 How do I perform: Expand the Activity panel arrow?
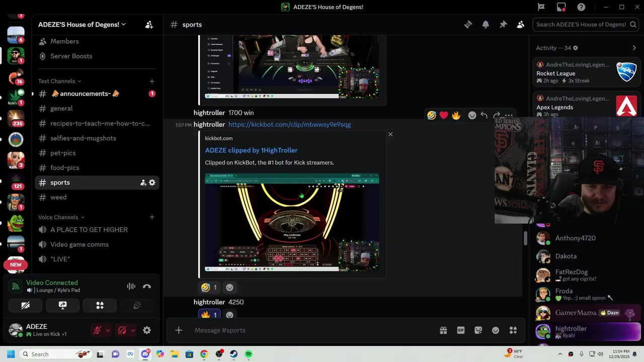point(634,48)
